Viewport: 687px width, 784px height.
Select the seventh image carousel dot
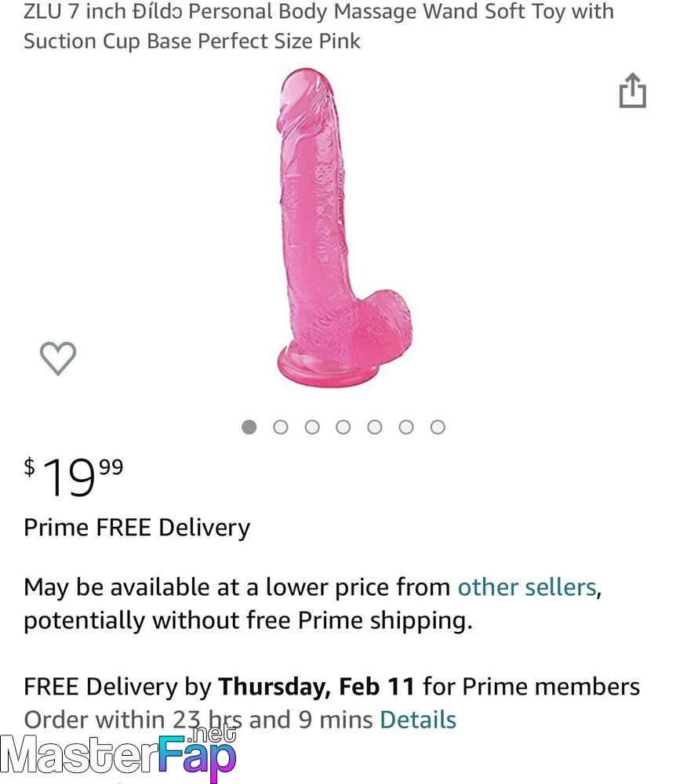(x=438, y=427)
